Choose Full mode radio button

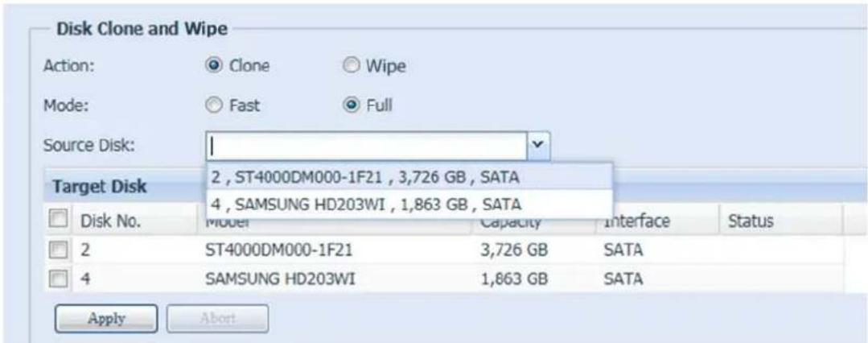[x=351, y=105]
